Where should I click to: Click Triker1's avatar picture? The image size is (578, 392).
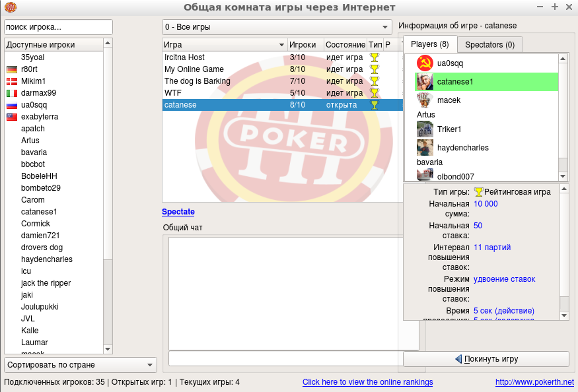click(425, 129)
